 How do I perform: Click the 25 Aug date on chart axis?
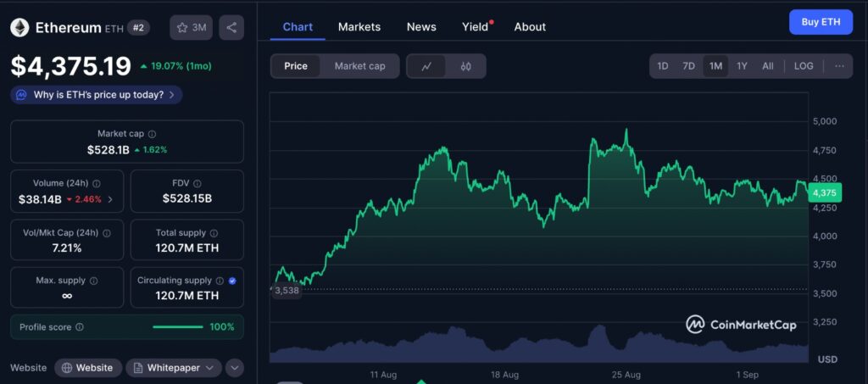tap(626, 375)
